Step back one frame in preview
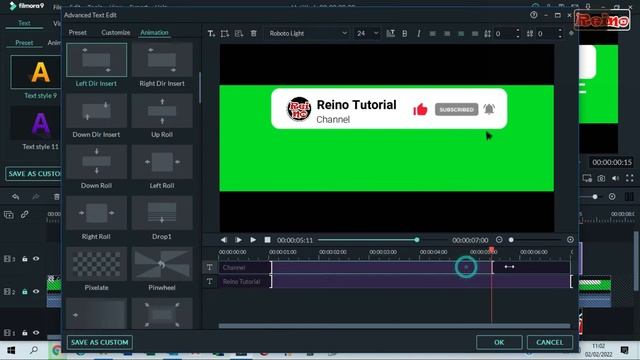Viewport: 640px width, 360px height. [224, 240]
